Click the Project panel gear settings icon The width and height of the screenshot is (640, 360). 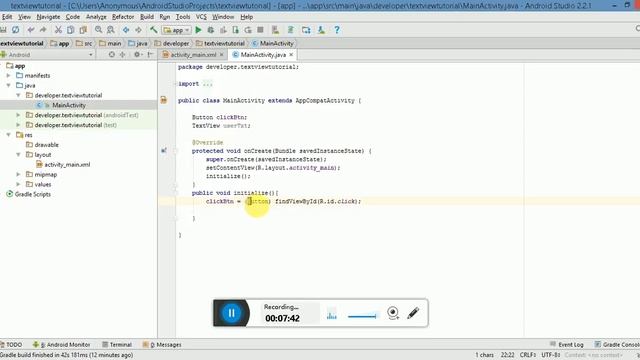coord(137,54)
